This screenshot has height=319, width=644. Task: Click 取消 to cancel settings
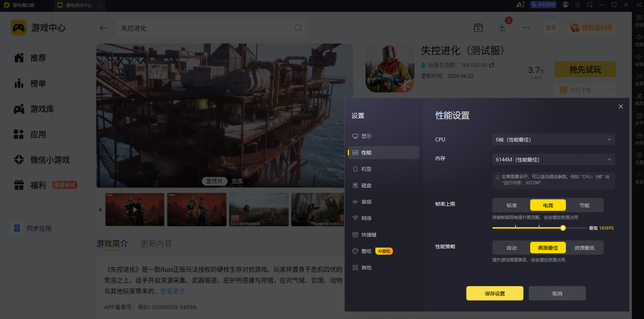(557, 293)
